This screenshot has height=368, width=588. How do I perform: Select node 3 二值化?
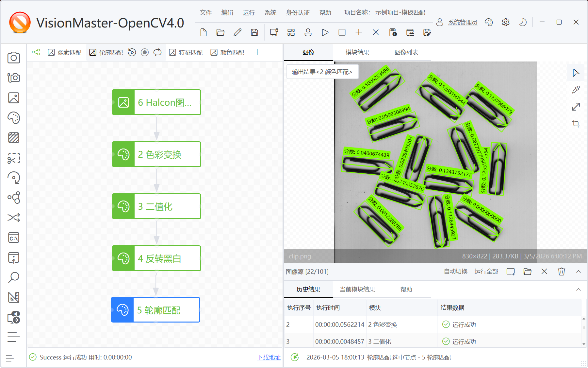(x=156, y=206)
